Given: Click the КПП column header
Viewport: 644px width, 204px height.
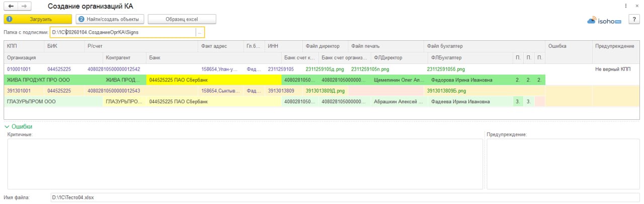Looking at the screenshot, I should tap(12, 46).
